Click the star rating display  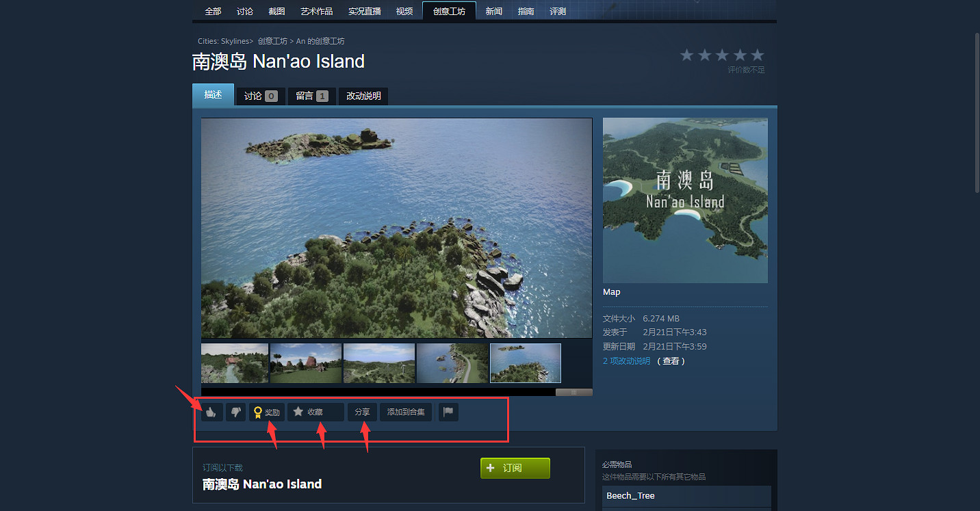[x=721, y=55]
